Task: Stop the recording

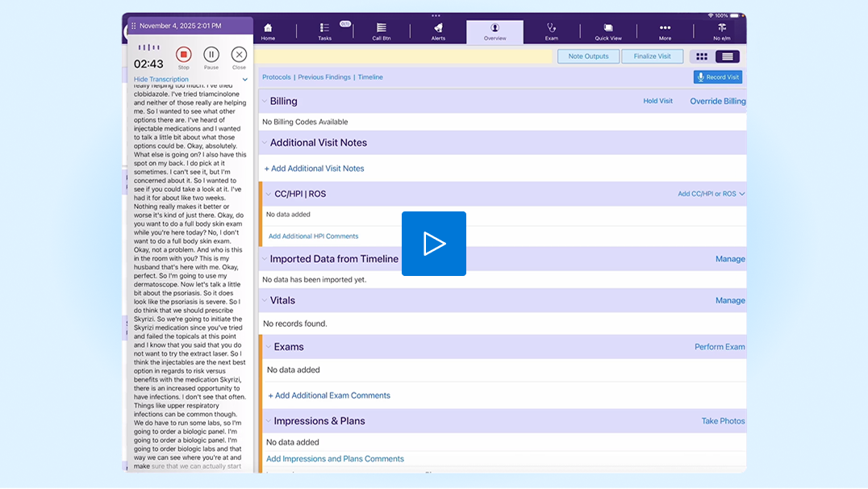Action: coord(184,54)
